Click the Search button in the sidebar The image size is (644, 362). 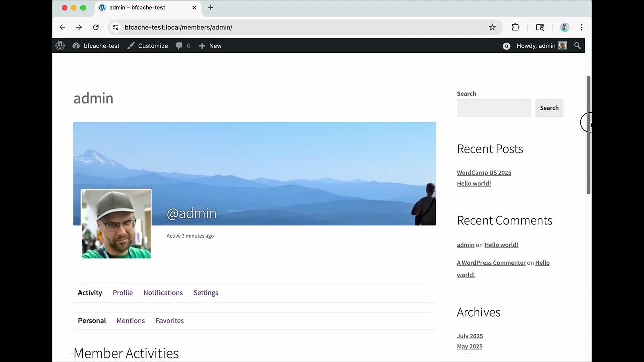tap(549, 108)
